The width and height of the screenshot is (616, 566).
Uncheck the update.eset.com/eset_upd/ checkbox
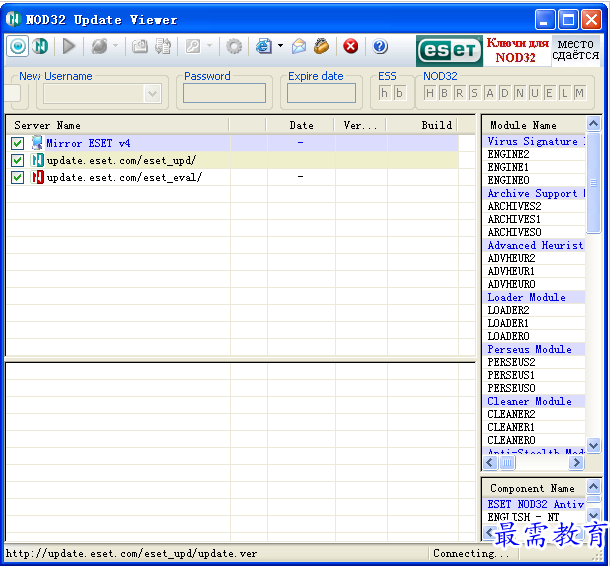17,160
